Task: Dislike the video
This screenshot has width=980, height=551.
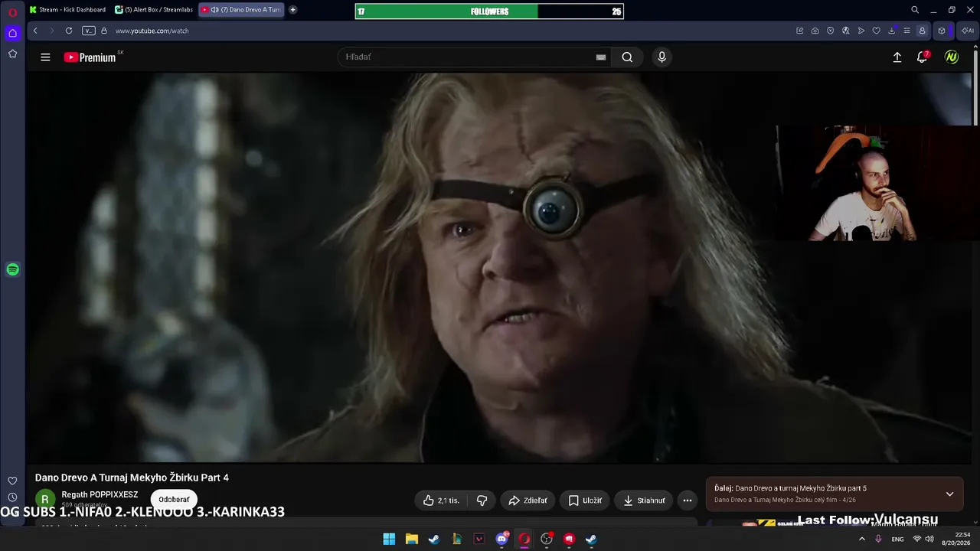Action: (482, 500)
